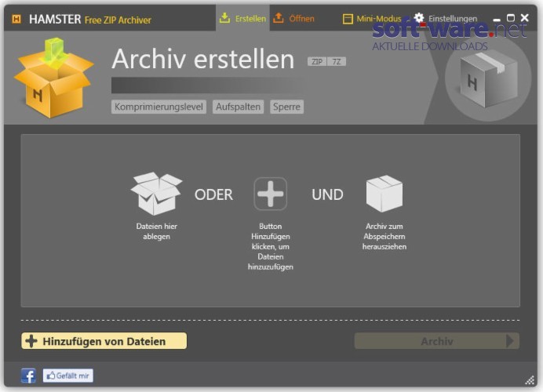Click the gear icon next to Einstellungen
The image size is (543, 392).
pyautogui.click(x=419, y=18)
